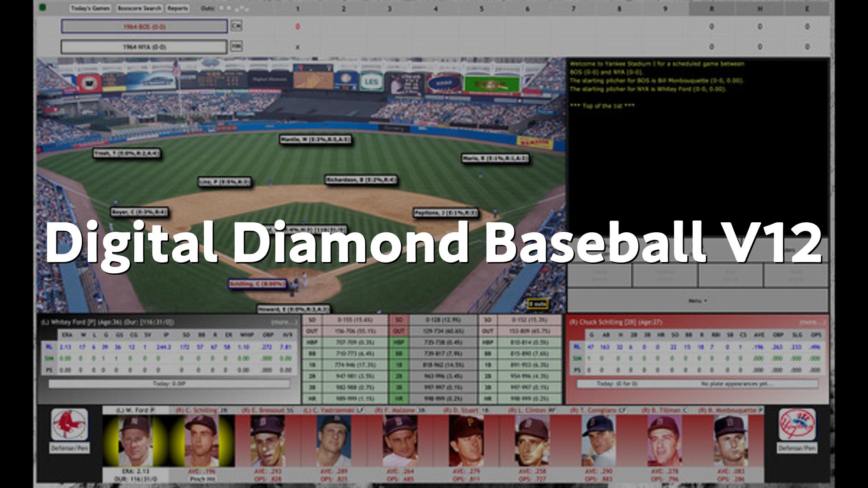
Task: Click the 0 outs indicator on the field
Action: (x=538, y=304)
